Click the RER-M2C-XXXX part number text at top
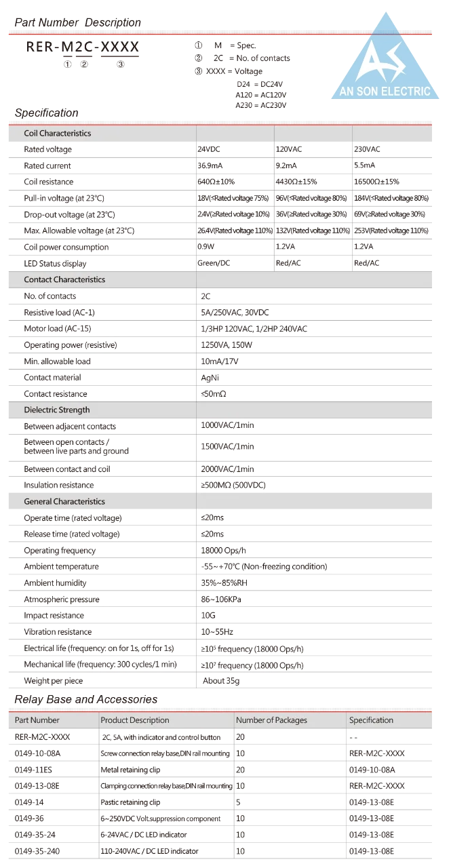Screen dimensions: 451x868 (83, 47)
